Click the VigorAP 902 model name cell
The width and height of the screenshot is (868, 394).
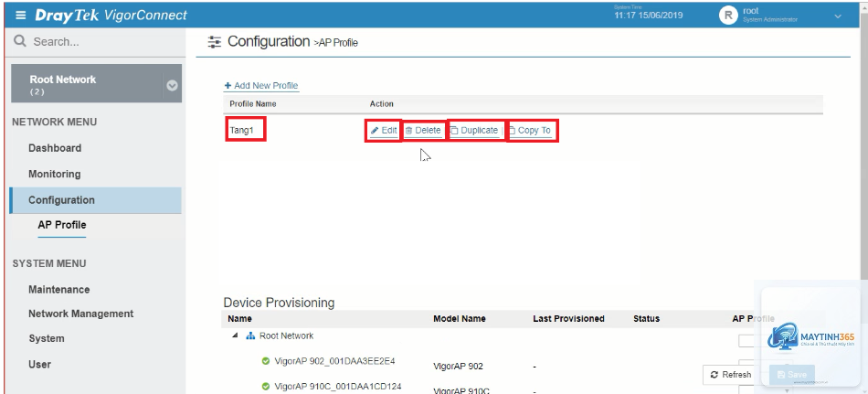pos(459,367)
